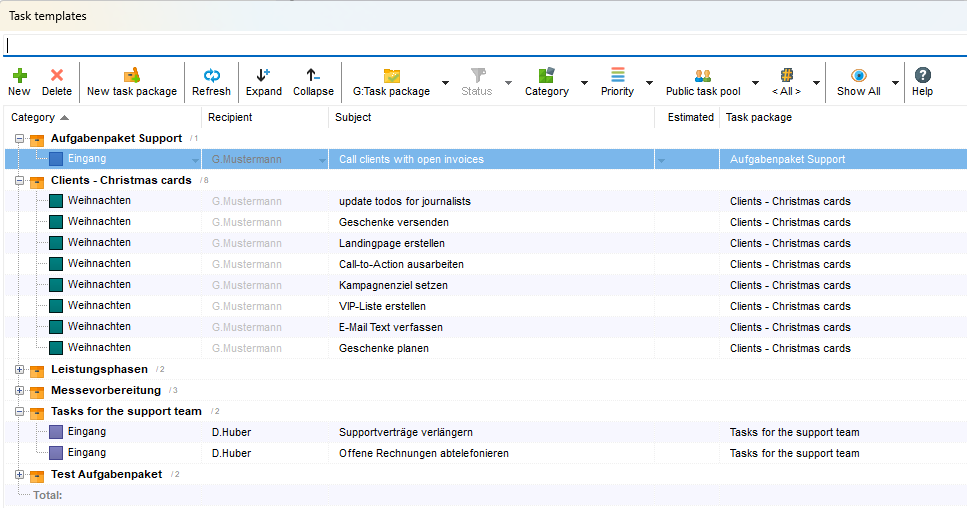Select the Supportverträge verlängern task row
The image size is (967, 508).
pyautogui.click(x=406, y=433)
